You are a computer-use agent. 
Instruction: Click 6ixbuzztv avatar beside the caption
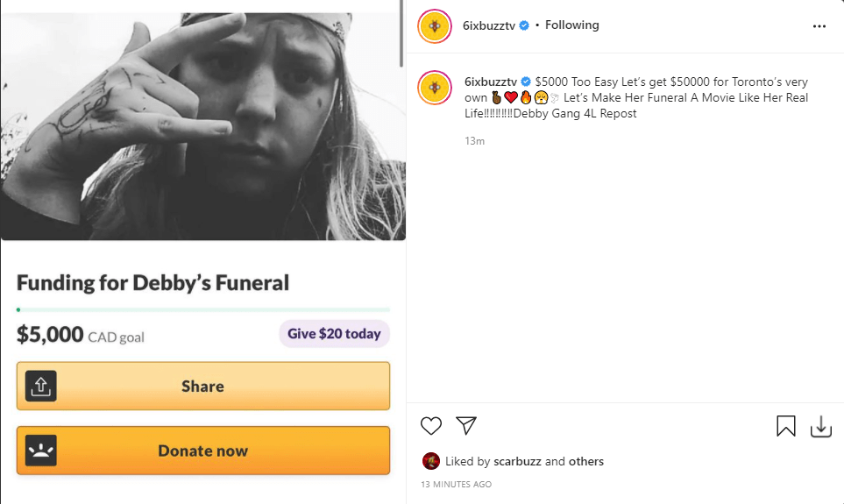tap(436, 89)
